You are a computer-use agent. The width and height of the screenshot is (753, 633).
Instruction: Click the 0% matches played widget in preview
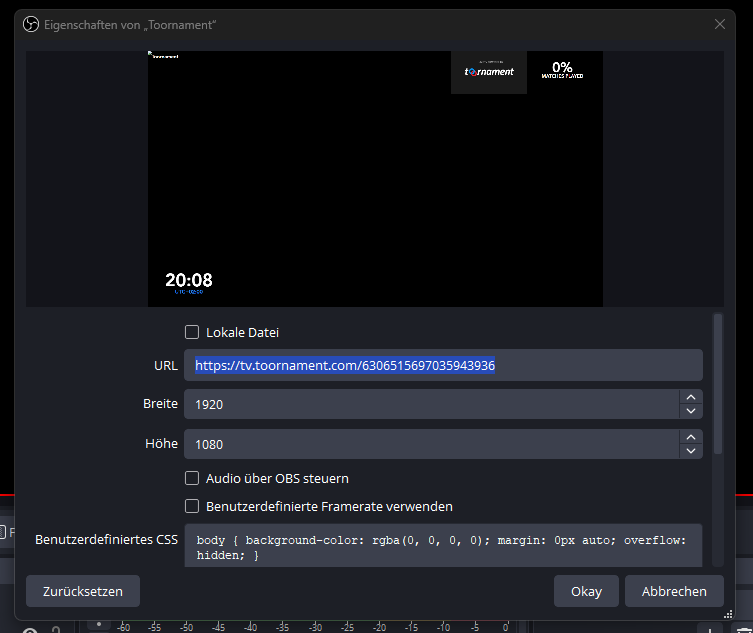562,70
